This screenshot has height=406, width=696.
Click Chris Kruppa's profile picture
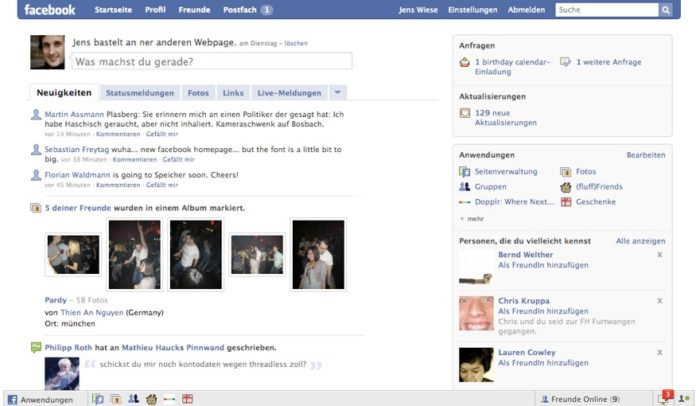click(x=476, y=313)
